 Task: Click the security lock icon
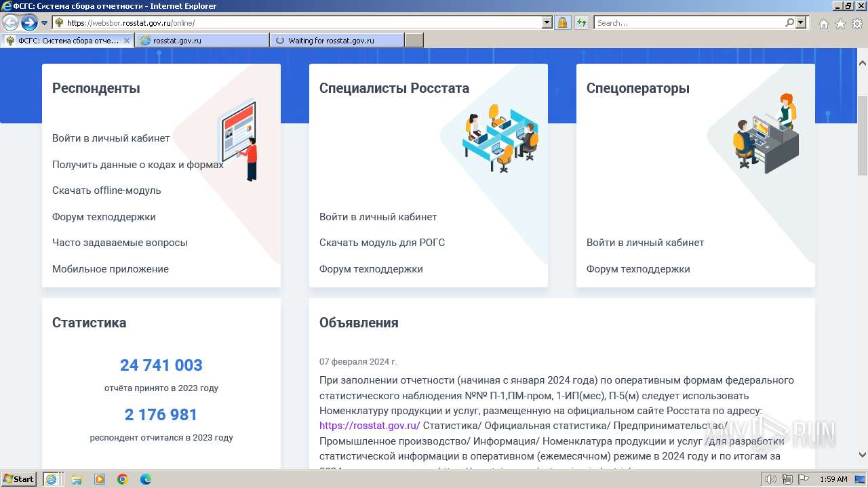[562, 23]
